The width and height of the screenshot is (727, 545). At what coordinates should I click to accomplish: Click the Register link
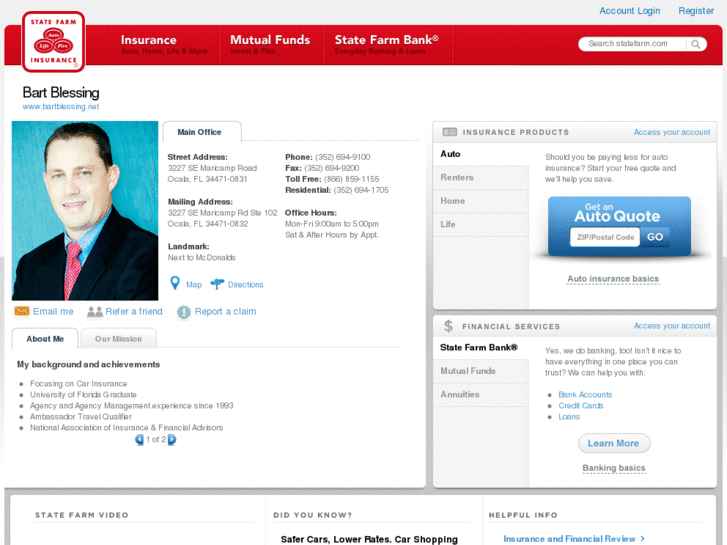pyautogui.click(x=696, y=11)
